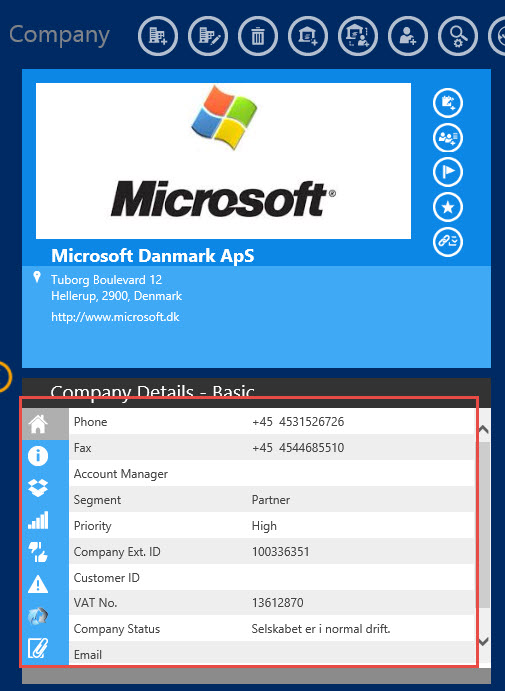Click the Company Details - Basic header
This screenshot has height=691, width=505.
tap(152, 392)
